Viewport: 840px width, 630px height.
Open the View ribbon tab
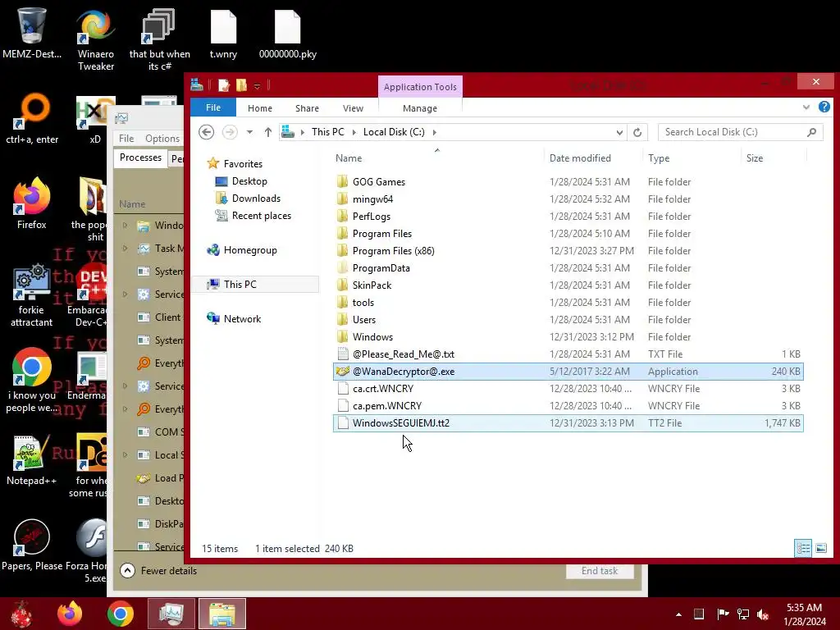[x=353, y=108]
